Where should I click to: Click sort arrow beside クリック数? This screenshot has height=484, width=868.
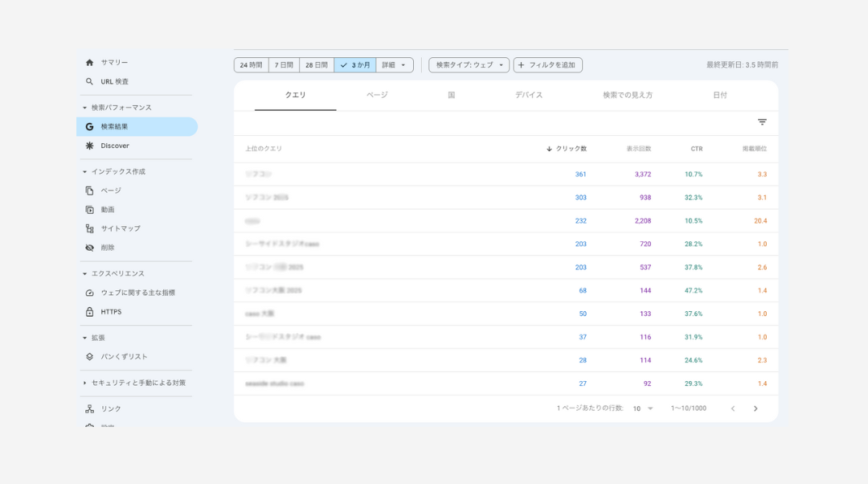pyautogui.click(x=549, y=149)
